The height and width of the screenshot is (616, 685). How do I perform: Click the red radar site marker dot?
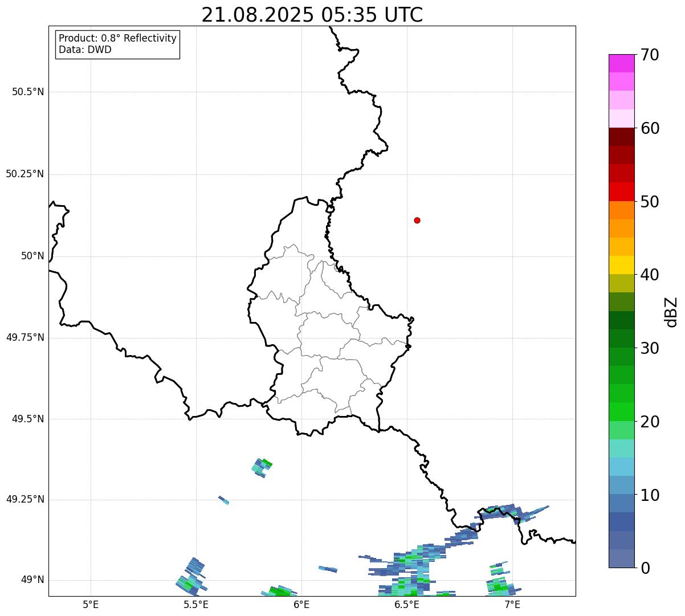(417, 220)
